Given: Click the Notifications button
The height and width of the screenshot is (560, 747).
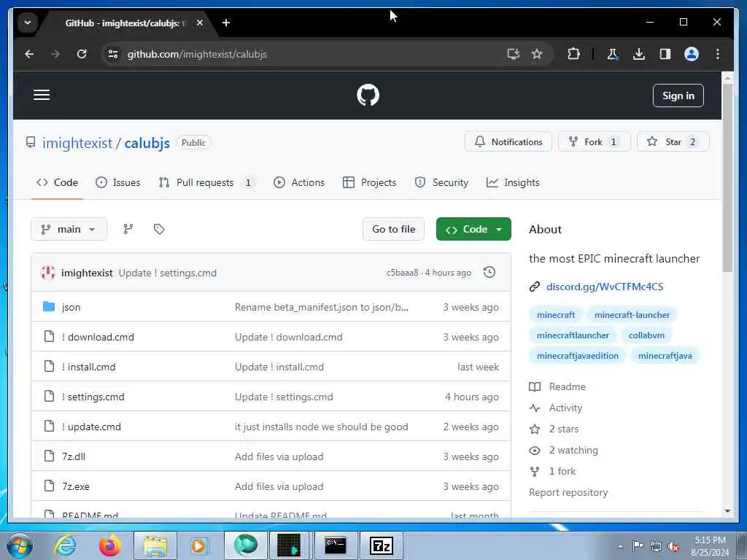Looking at the screenshot, I should pos(508,141).
